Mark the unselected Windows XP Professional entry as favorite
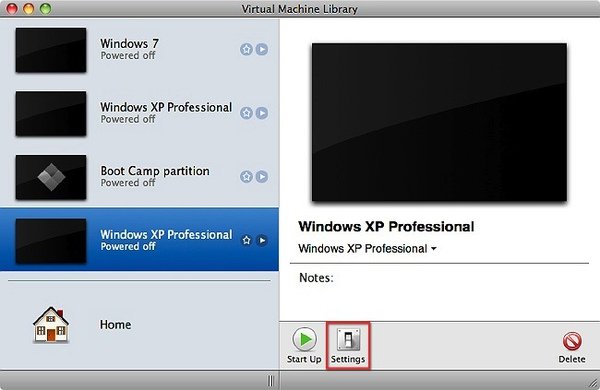 [x=246, y=113]
